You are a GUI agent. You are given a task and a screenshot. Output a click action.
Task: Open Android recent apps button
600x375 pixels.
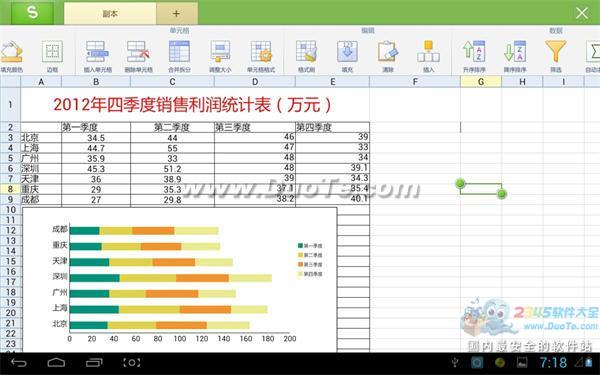coord(94,362)
